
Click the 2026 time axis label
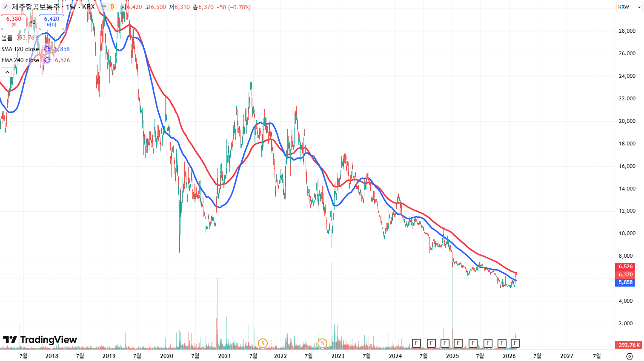click(x=509, y=356)
